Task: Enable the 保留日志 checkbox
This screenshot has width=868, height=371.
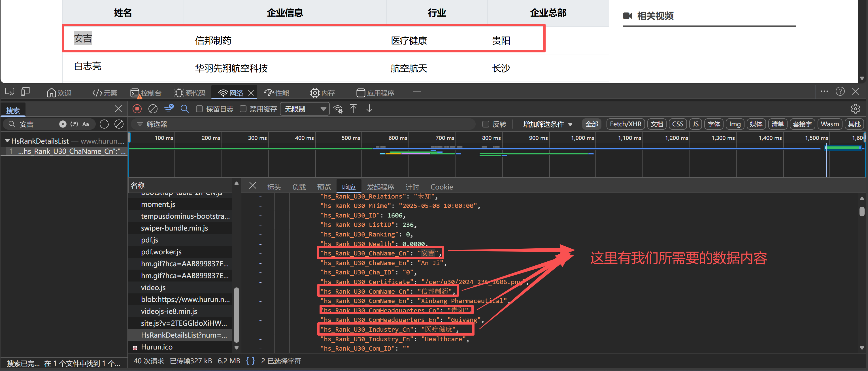Action: tap(199, 109)
